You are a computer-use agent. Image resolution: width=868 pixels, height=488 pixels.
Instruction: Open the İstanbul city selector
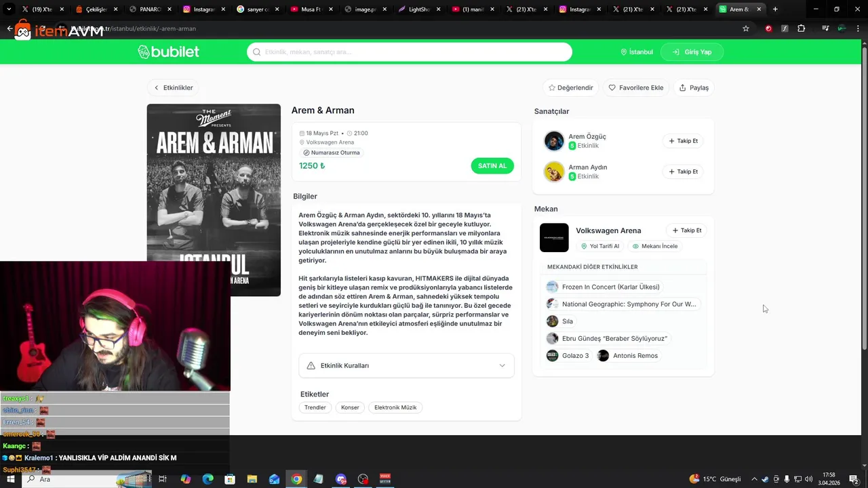coord(637,52)
